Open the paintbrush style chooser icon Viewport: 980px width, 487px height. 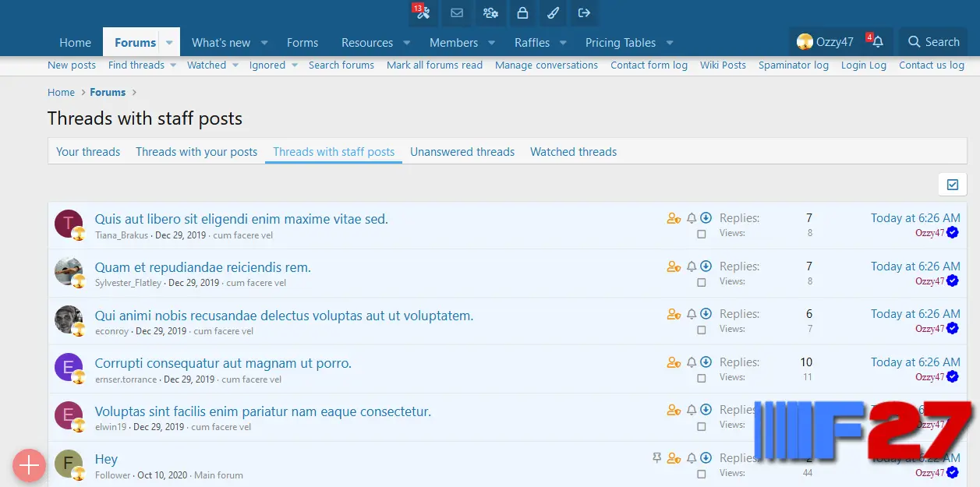(x=552, y=13)
